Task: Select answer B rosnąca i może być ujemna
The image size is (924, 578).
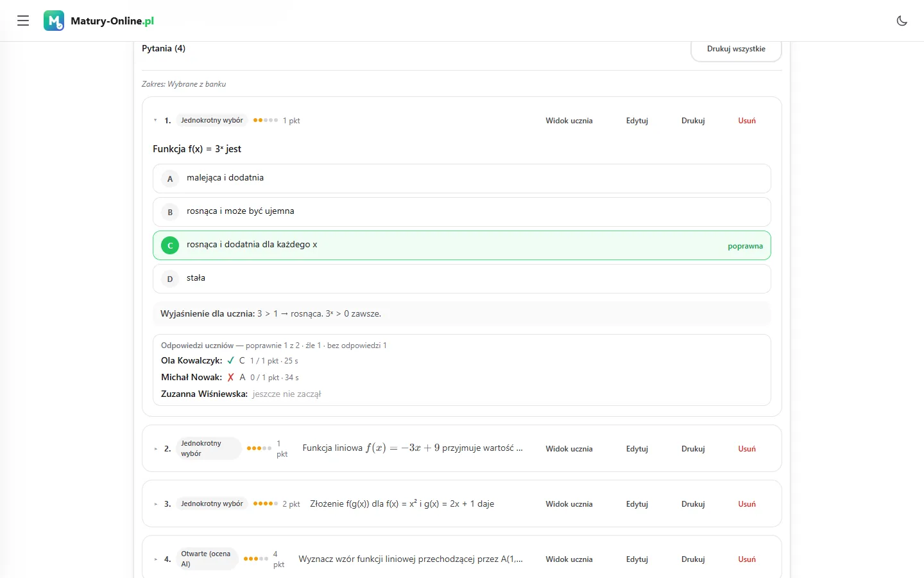Action: [x=462, y=212]
